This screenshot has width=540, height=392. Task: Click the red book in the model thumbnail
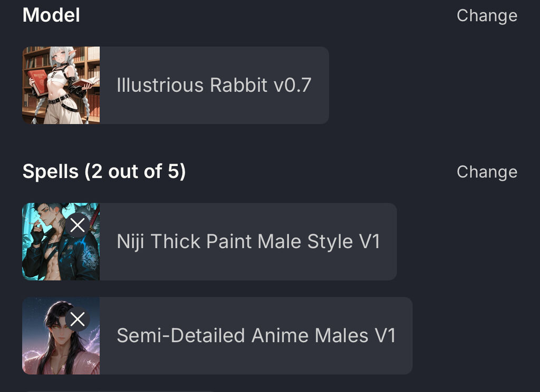click(x=38, y=82)
